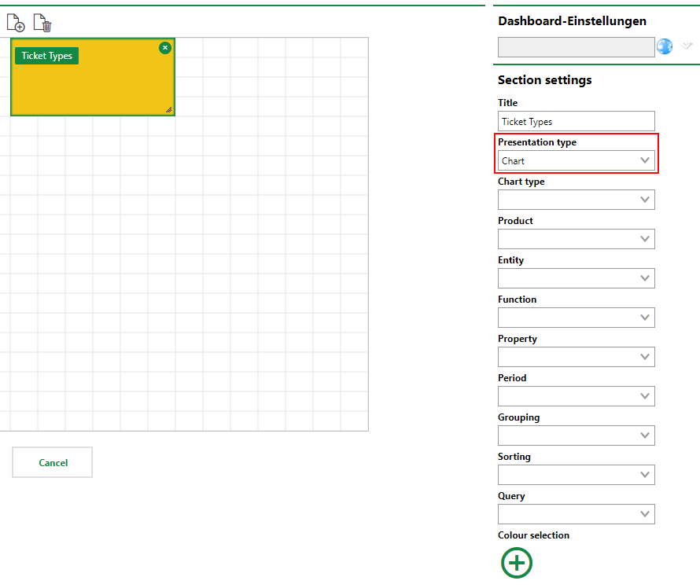The height and width of the screenshot is (588, 700).
Task: Click the Title input field
Action: [x=576, y=121]
